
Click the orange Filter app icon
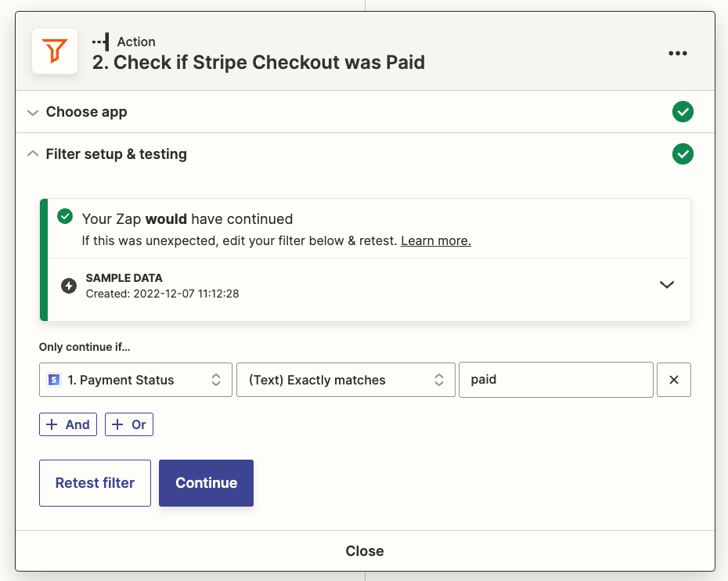[55, 52]
